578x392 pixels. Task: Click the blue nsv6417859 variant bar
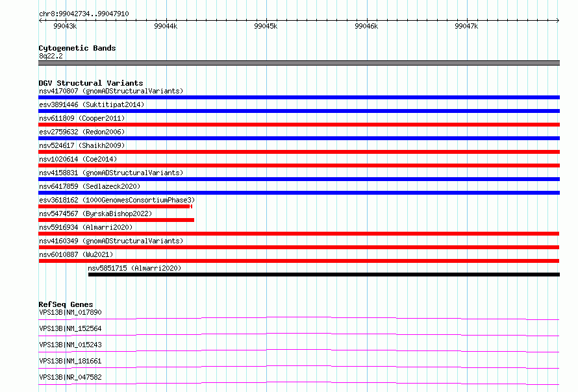pyautogui.click(x=299, y=193)
